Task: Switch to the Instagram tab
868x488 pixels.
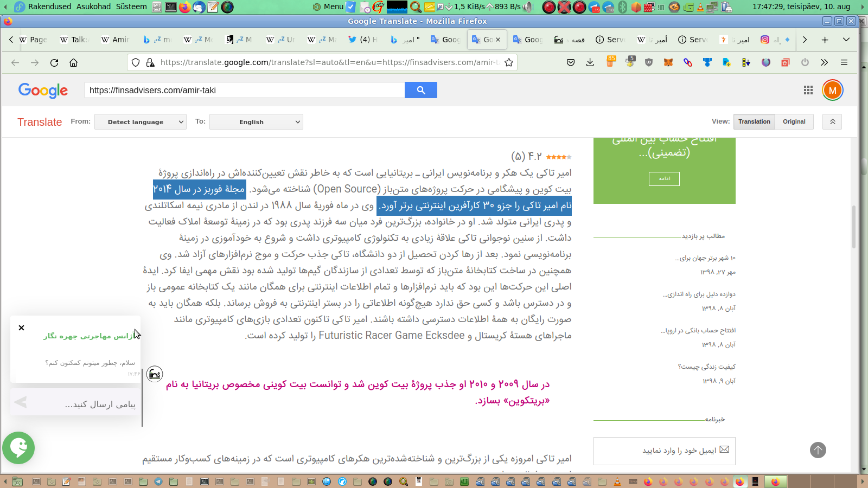Action: coord(775,40)
